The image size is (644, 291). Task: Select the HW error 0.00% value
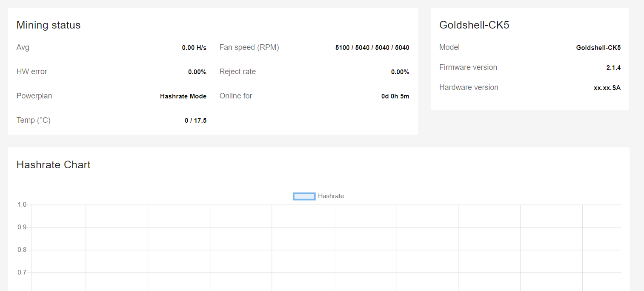(197, 72)
